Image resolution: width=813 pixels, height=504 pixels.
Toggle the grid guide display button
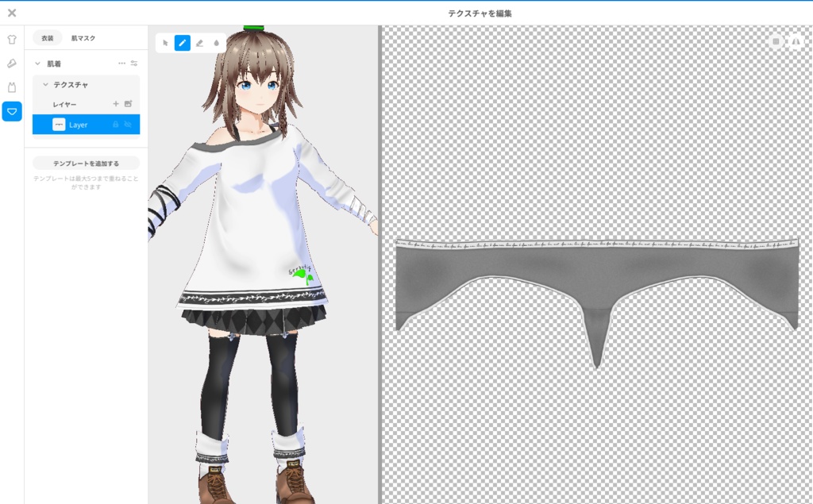coord(776,41)
